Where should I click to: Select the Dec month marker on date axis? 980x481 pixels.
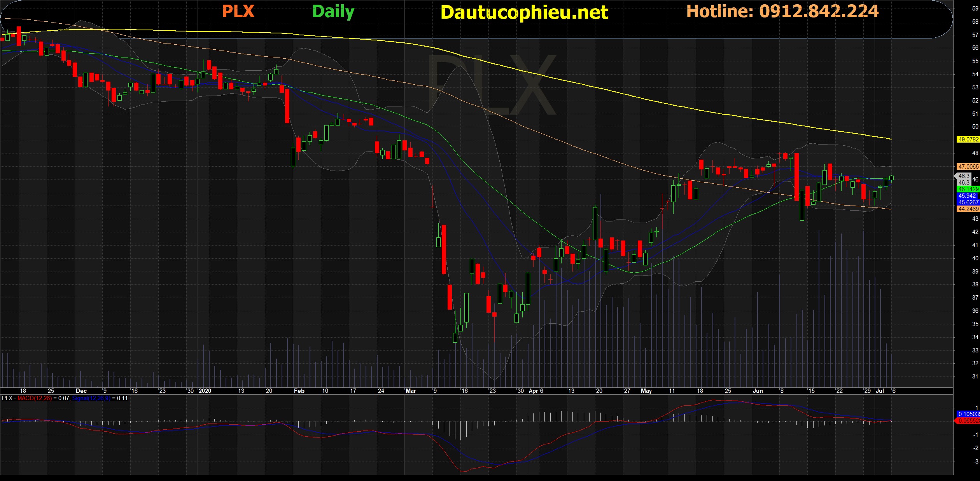point(81,391)
